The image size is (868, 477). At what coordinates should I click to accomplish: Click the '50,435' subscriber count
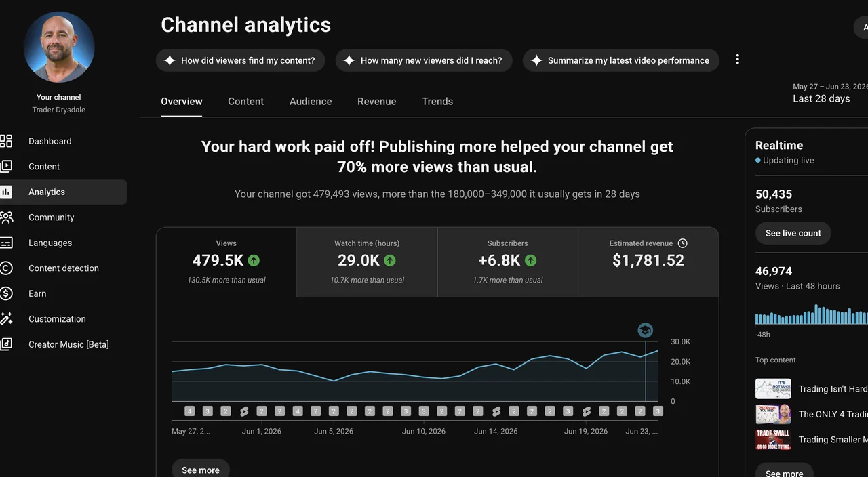click(774, 194)
